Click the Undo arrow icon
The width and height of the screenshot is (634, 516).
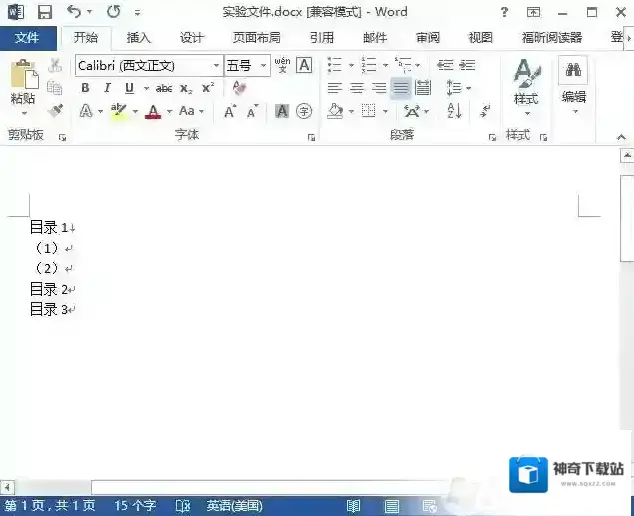[x=73, y=12]
